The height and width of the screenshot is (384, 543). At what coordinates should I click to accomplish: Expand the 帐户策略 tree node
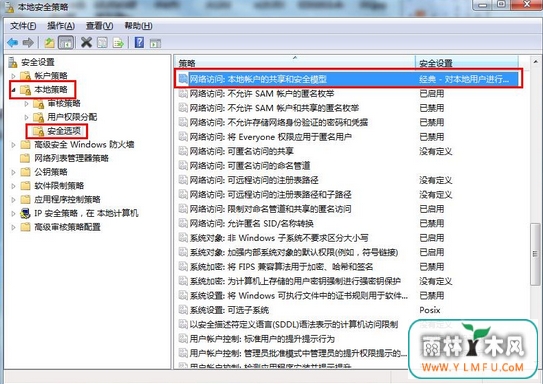(x=13, y=75)
